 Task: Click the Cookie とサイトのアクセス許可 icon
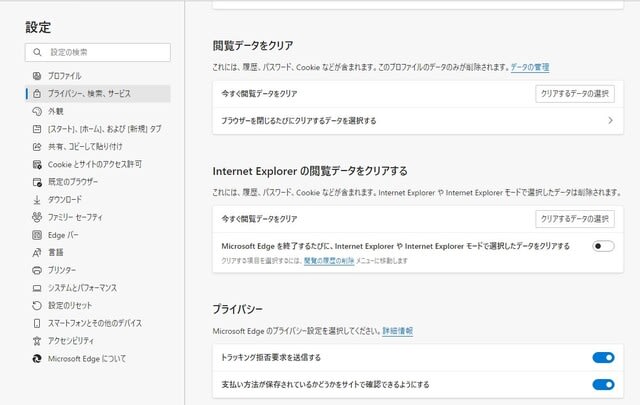point(37,165)
